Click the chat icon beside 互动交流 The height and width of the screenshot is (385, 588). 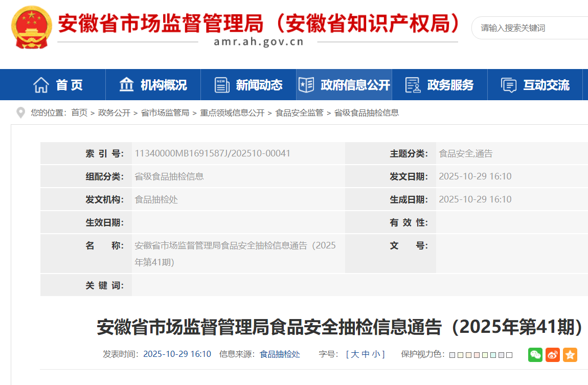pos(508,85)
